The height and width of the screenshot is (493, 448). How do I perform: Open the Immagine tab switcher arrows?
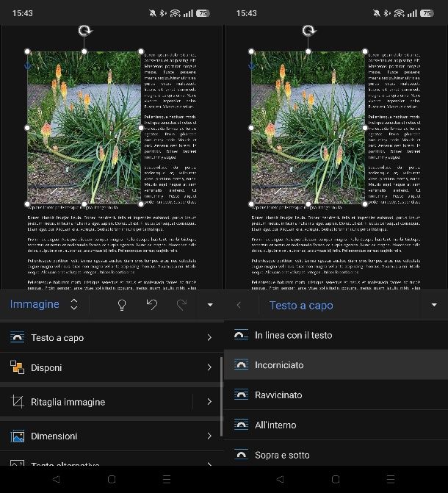pyautogui.click(x=74, y=305)
